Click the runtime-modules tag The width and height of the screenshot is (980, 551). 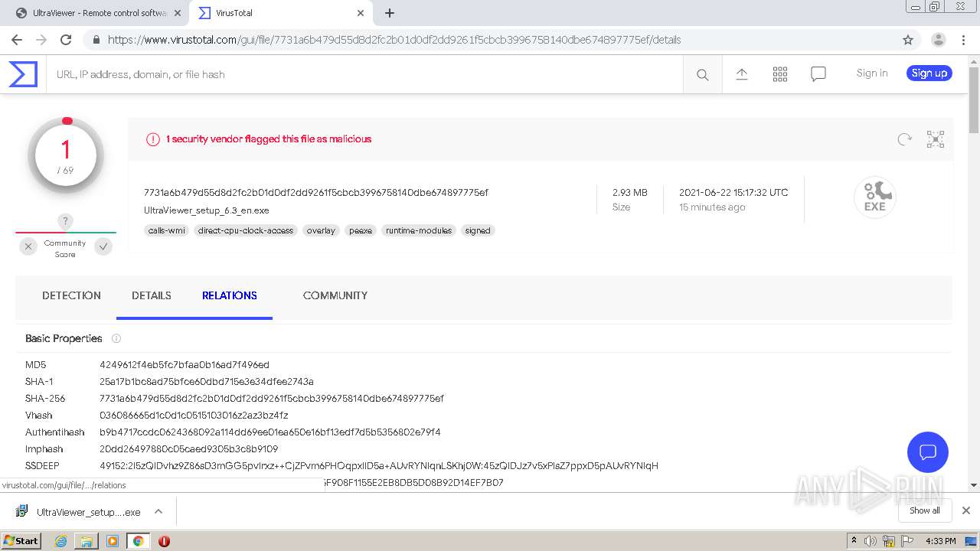(x=419, y=230)
